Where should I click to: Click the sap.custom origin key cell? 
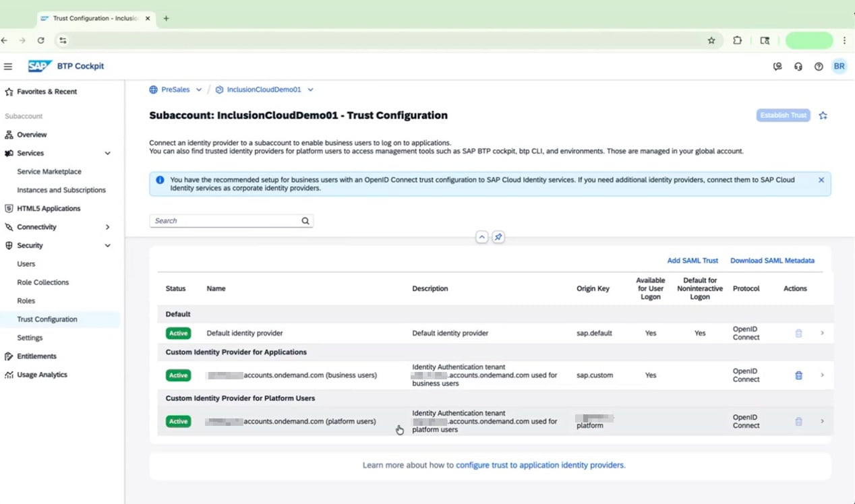(595, 375)
